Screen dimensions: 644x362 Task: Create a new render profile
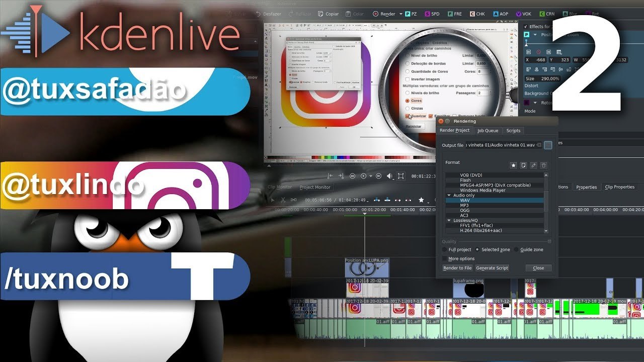click(x=524, y=165)
